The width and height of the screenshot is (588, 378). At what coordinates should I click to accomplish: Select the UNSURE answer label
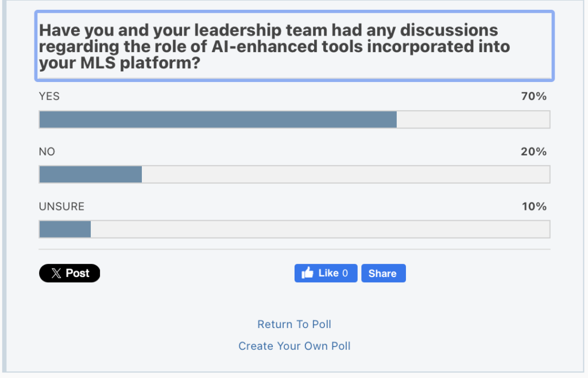pyautogui.click(x=61, y=206)
